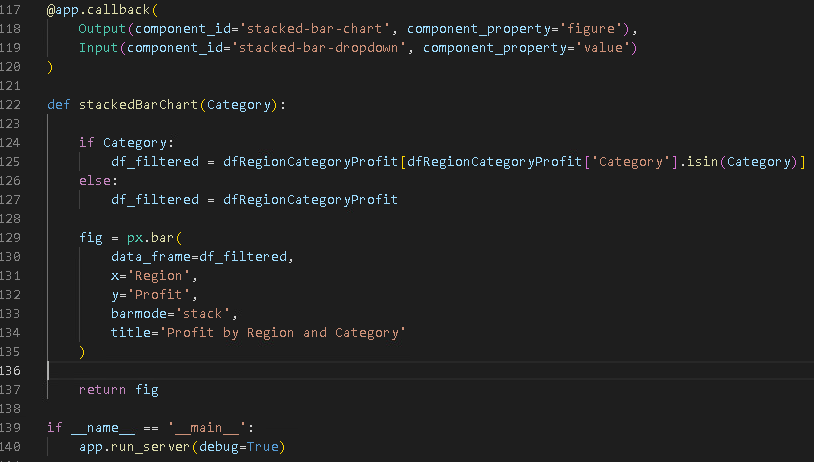Click the closing parenthesis on line 120
The width and height of the screenshot is (814, 462).
(x=50, y=67)
